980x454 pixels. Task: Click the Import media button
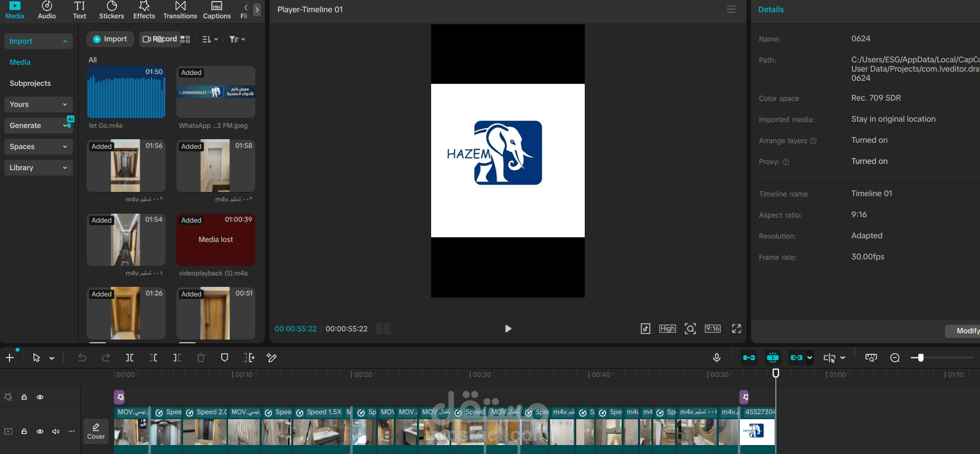[110, 39]
